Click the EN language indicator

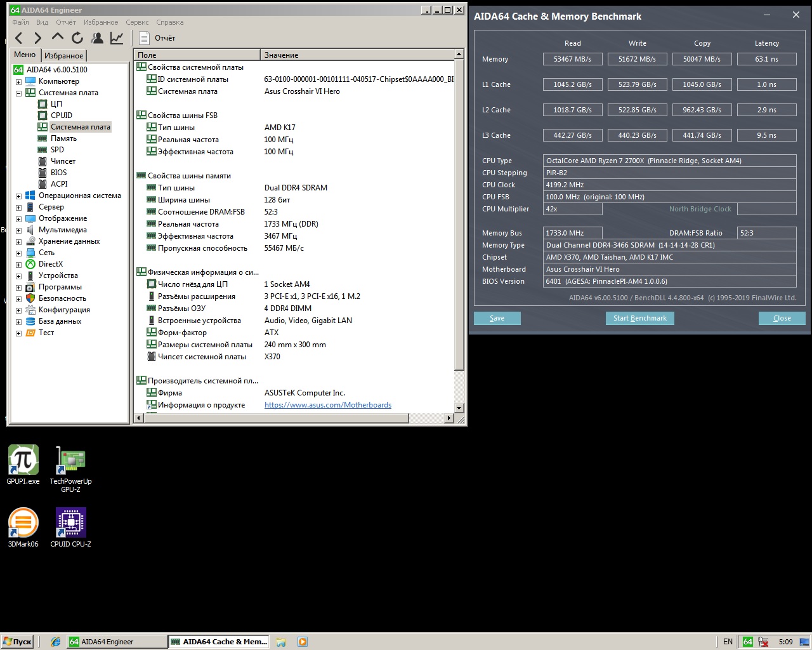point(728,642)
